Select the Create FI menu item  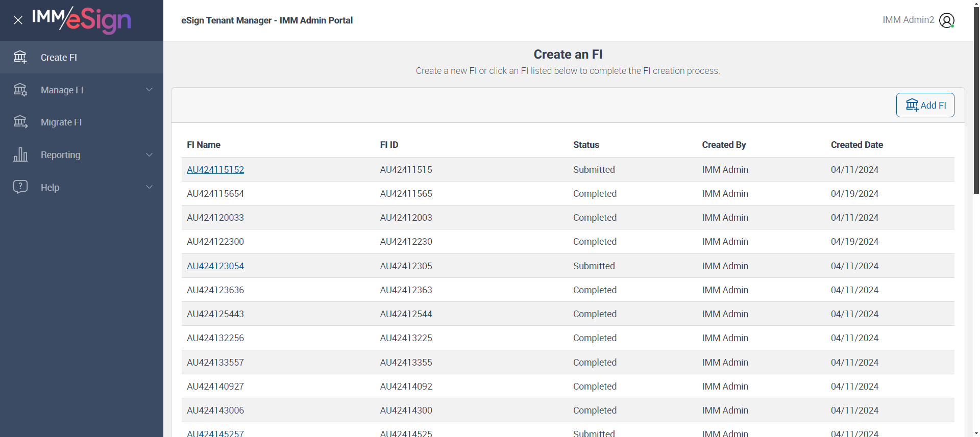point(59,58)
